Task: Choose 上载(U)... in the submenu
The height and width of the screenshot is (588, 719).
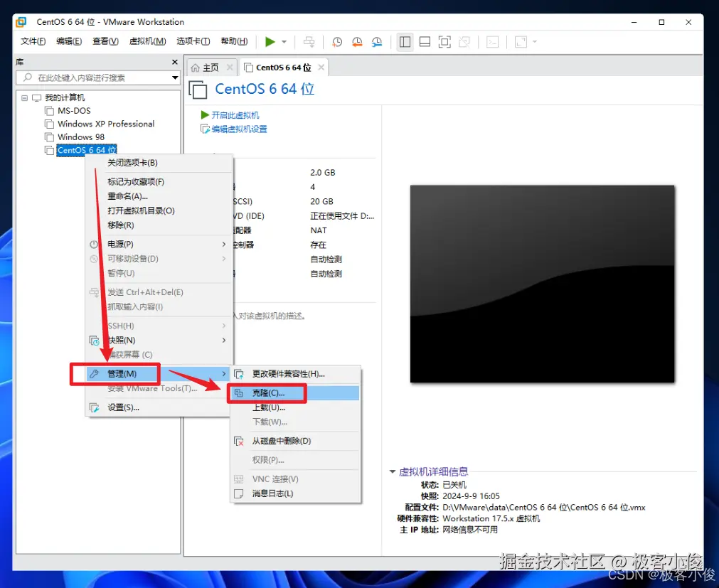Action: (x=295, y=407)
